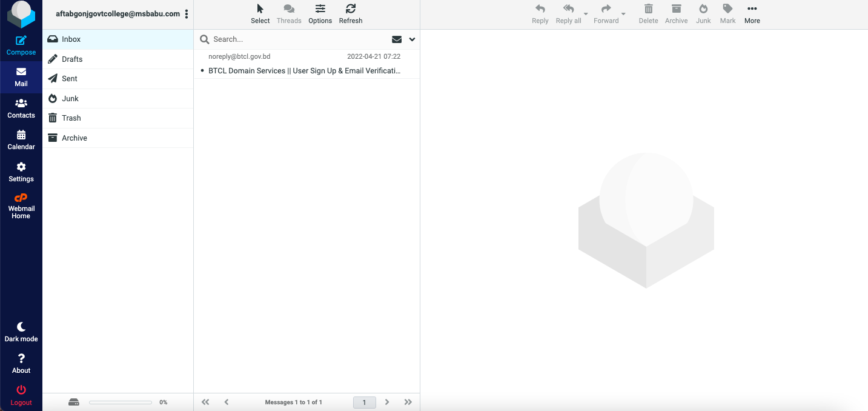Refresh the message list
Image resolution: width=868 pixels, height=411 pixels.
351,14
